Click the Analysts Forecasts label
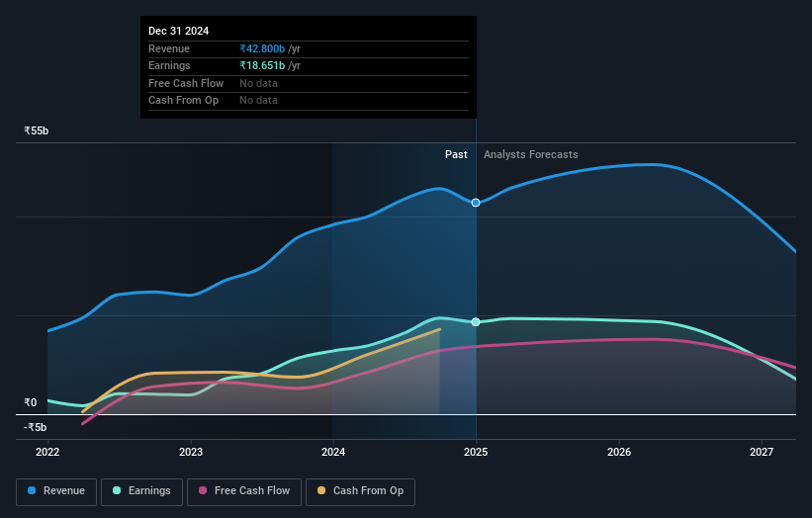The width and height of the screenshot is (812, 518). coord(531,155)
